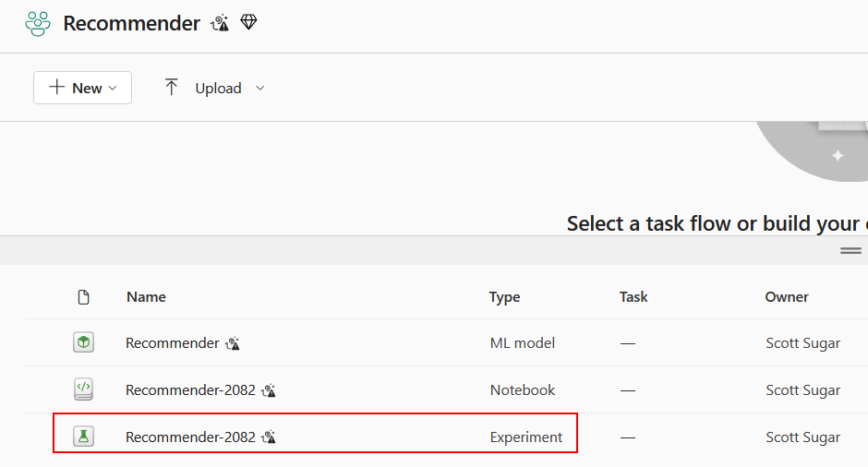868x467 pixels.
Task: Click the sensitivity icon beside the workspace title
Action: [220, 23]
